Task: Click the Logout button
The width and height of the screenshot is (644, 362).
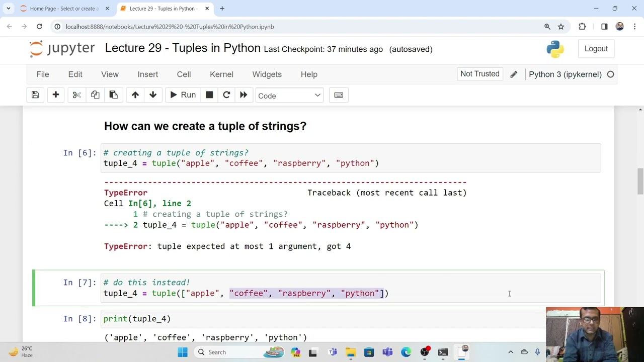Action: pyautogui.click(x=596, y=49)
